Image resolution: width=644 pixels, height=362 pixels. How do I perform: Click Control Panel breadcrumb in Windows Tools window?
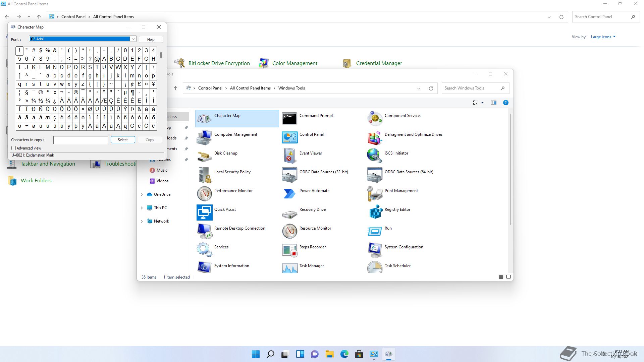pos(210,88)
